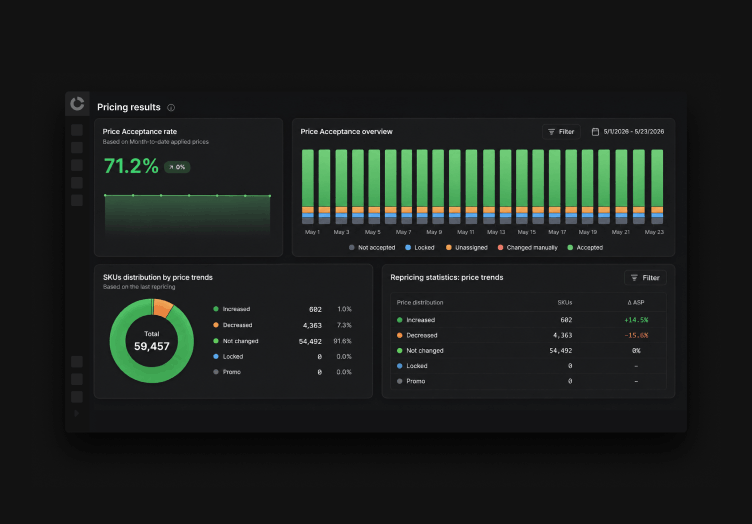The width and height of the screenshot is (752, 524).
Task: Click the app logo in sidebar
Action: [77, 104]
